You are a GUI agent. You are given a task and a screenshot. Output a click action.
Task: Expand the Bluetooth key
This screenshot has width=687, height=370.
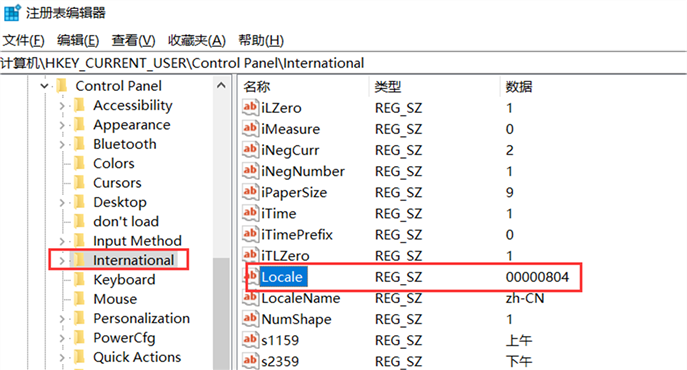pos(62,145)
